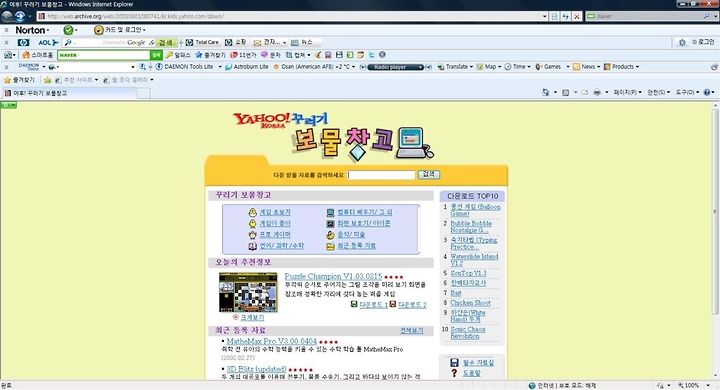The image size is (720, 390).
Task: Select the page tab in the tab bar
Action: [x=70, y=93]
